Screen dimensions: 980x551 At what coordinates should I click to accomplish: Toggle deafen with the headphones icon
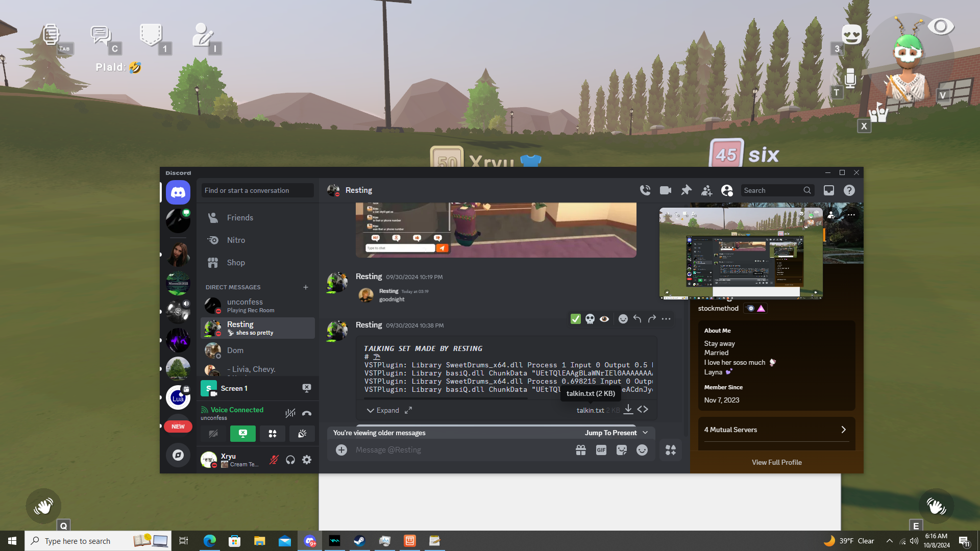coord(290,460)
